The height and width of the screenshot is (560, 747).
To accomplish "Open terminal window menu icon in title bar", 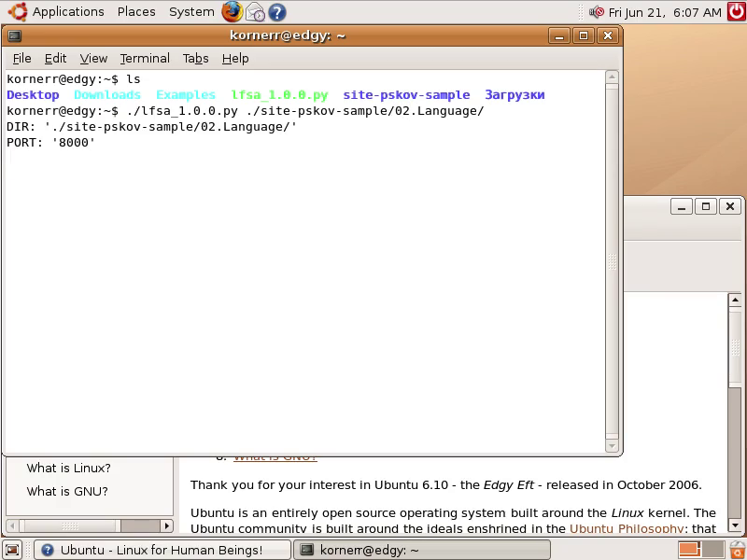I will (x=15, y=35).
